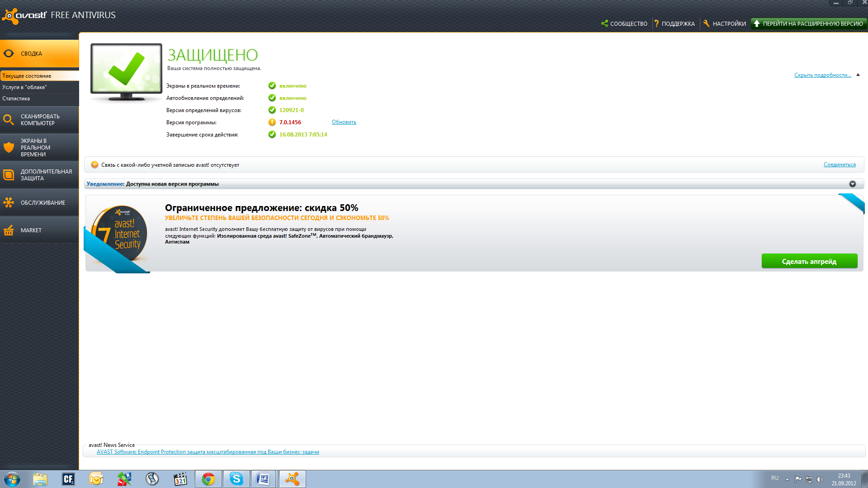
Task: Click version text '7.0.1456'
Action: [x=290, y=122]
